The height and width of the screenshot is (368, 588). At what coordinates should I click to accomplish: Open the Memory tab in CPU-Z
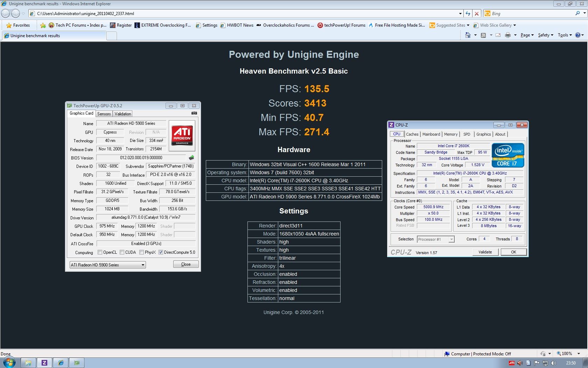[x=451, y=134]
